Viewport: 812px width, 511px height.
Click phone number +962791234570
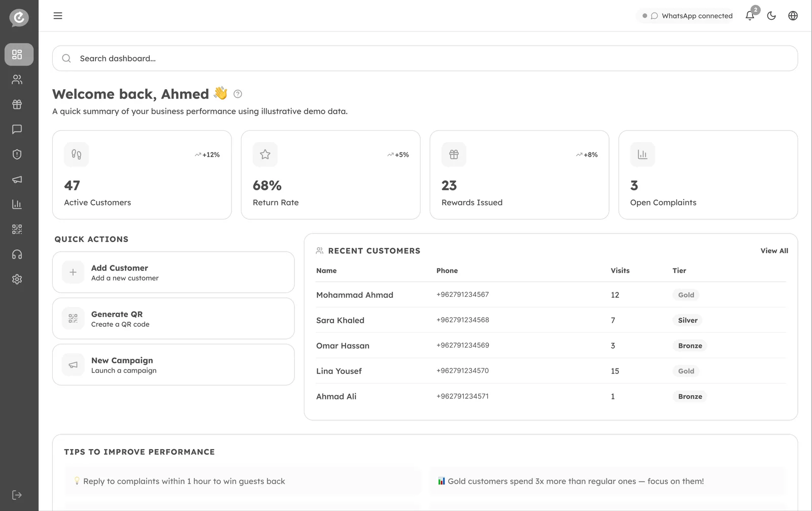tap(463, 370)
